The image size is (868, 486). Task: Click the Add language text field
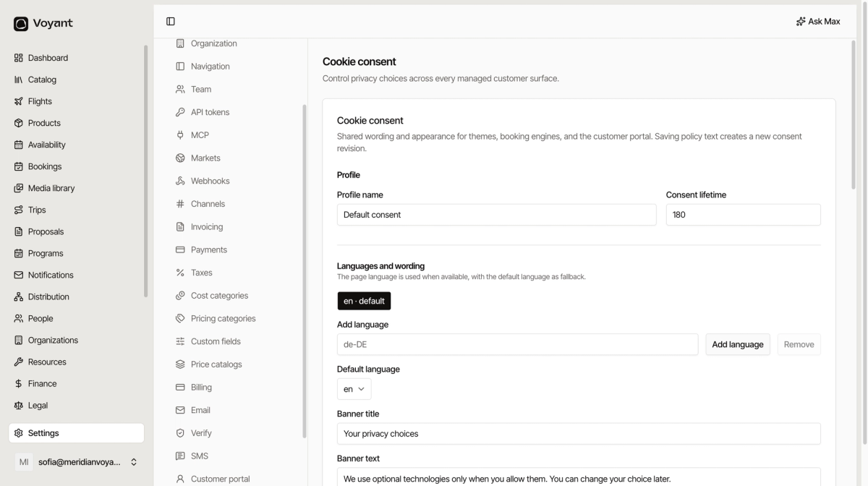pos(517,344)
